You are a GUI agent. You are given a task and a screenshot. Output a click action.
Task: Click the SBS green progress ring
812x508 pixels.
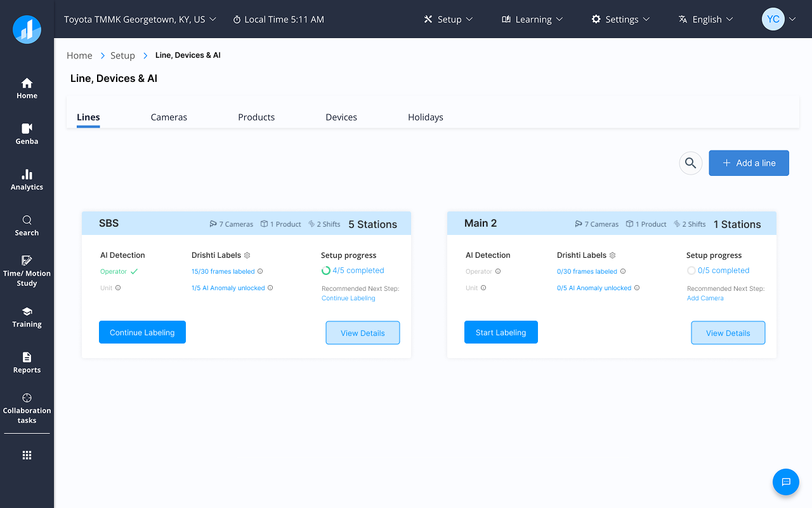tap(326, 271)
